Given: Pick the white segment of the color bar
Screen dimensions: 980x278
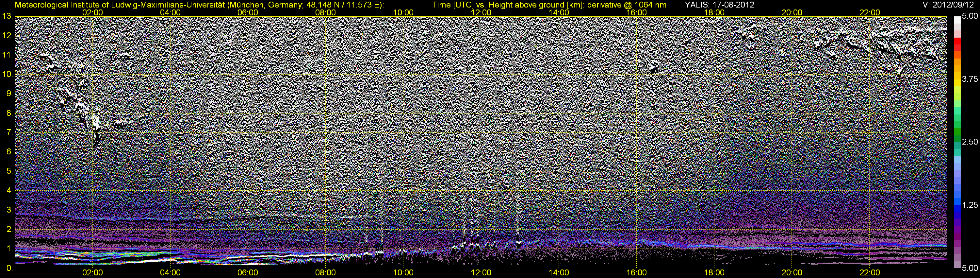Looking at the screenshot, I should tap(957, 20).
